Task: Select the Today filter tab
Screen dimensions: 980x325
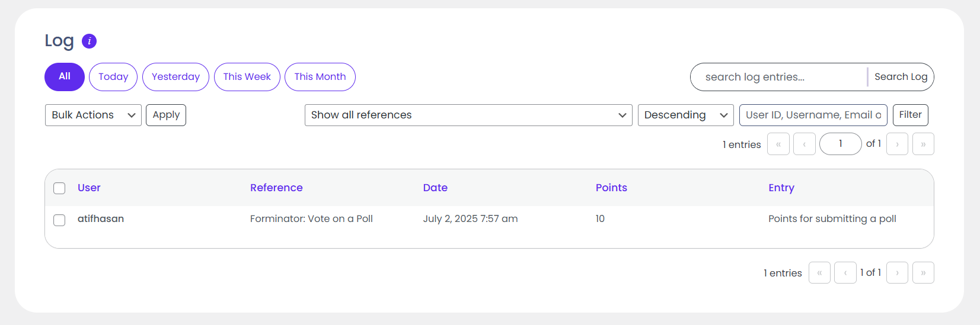Action: click(113, 77)
